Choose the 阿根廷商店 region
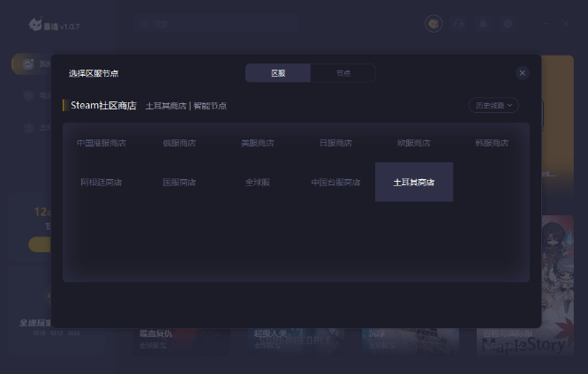Viewport: 588px width, 374px height. click(x=102, y=182)
